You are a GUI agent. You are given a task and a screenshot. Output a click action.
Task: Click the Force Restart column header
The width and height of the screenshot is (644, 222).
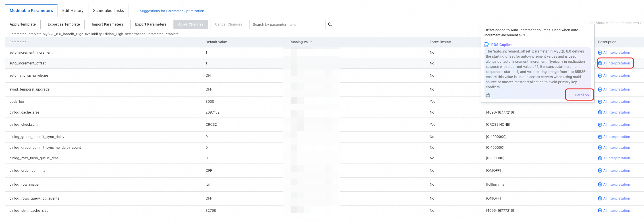pyautogui.click(x=440, y=42)
